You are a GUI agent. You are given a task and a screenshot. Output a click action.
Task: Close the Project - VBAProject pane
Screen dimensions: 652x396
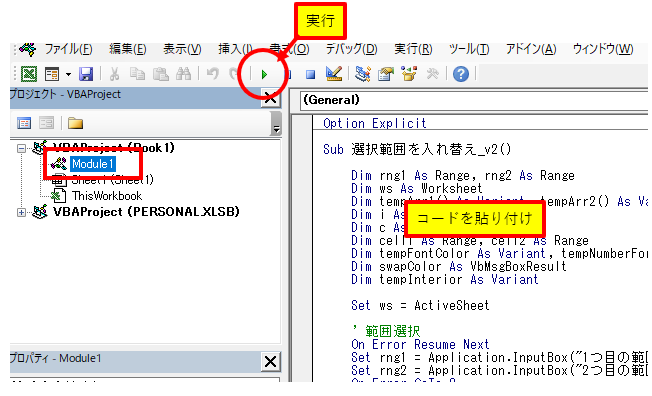270,99
